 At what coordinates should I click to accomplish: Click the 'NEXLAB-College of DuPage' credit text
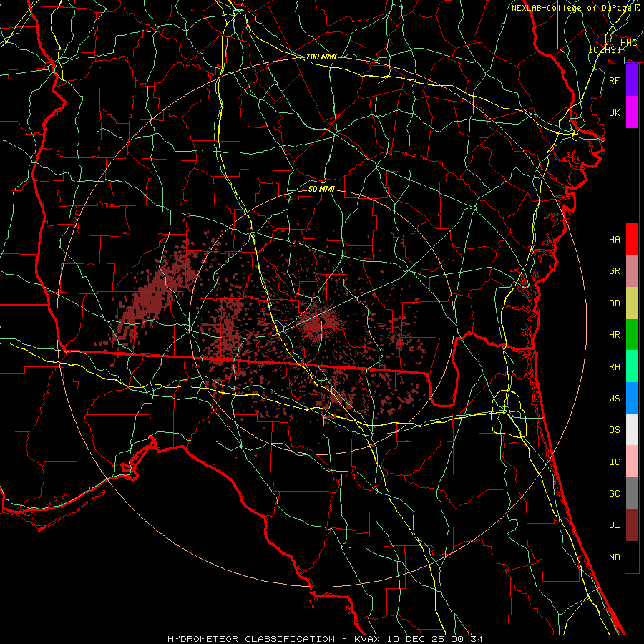pos(571,8)
